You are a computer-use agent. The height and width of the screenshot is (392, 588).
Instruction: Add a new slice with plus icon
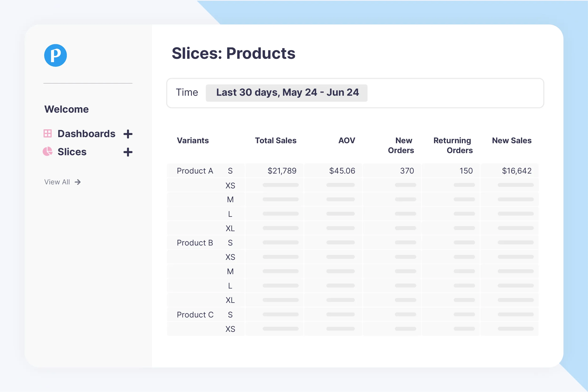click(x=128, y=152)
